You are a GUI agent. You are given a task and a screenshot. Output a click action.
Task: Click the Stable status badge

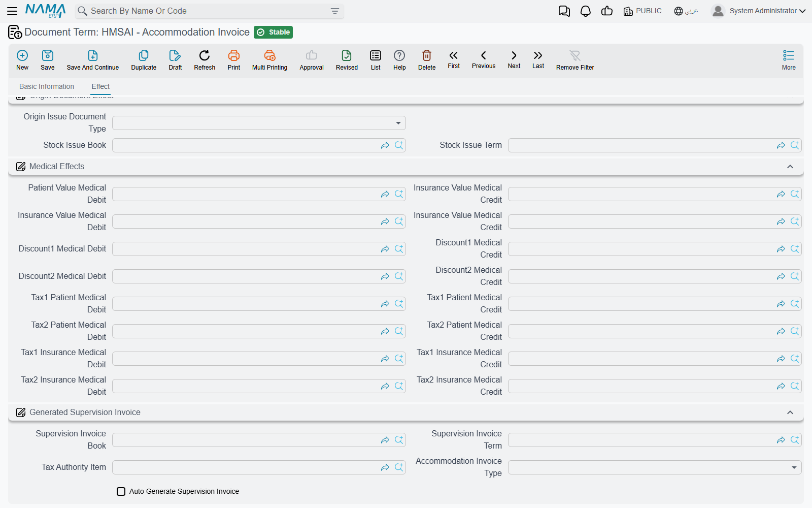tap(274, 32)
